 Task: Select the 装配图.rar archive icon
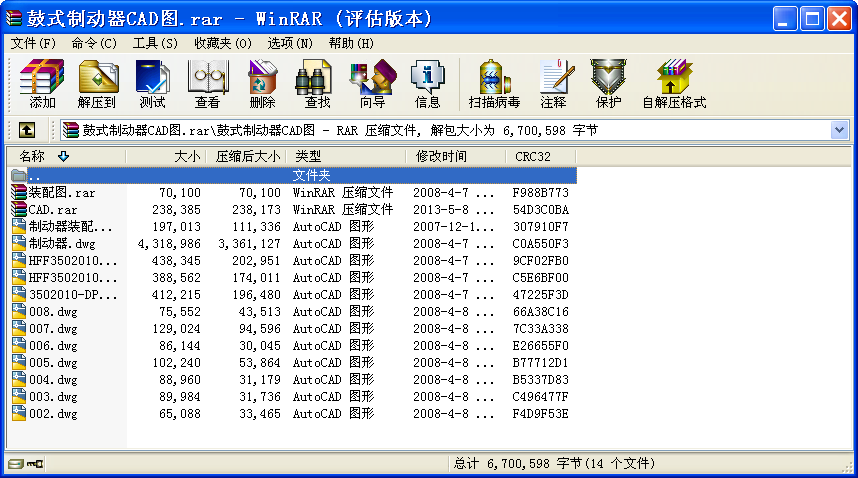(19, 193)
